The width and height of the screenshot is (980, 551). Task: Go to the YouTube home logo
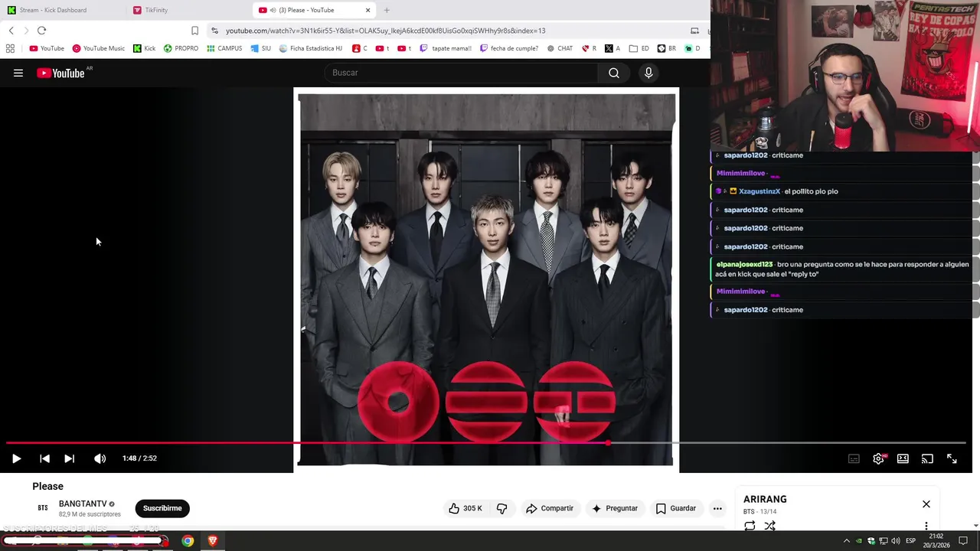click(60, 73)
